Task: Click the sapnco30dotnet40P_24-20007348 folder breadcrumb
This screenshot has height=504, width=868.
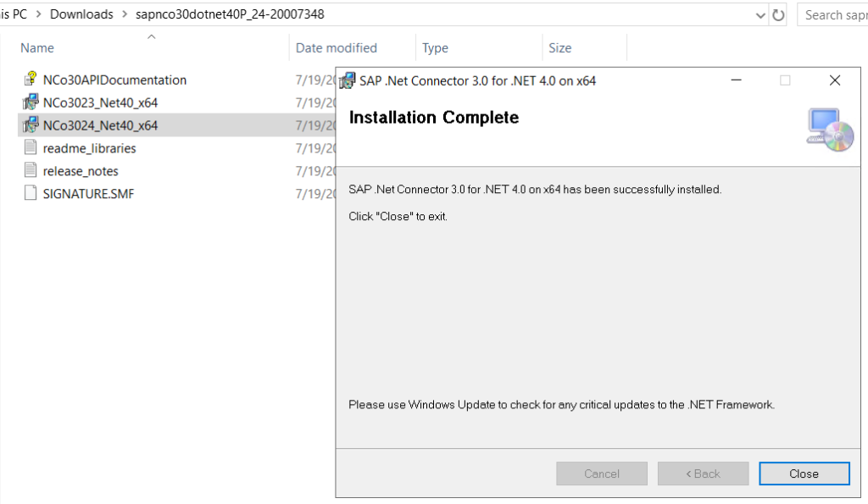Action: click(230, 14)
